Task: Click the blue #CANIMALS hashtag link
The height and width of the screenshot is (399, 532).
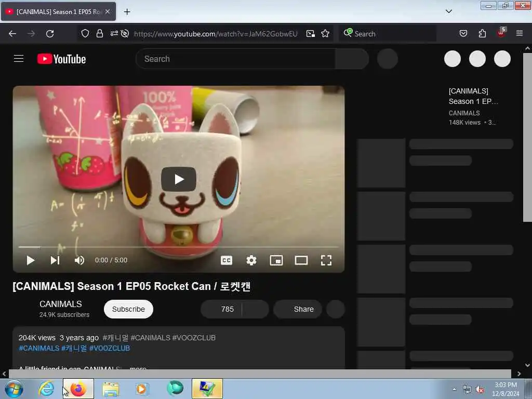Action: [x=39, y=348]
